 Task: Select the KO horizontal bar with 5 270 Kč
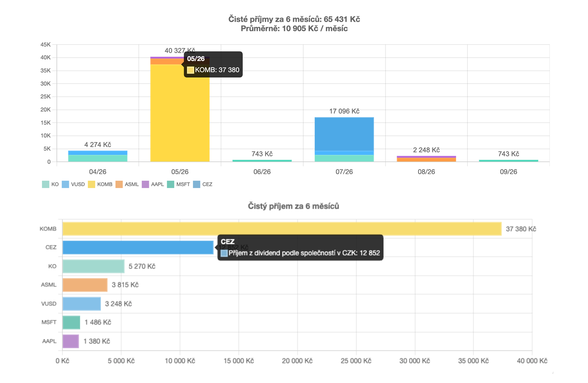click(x=93, y=266)
